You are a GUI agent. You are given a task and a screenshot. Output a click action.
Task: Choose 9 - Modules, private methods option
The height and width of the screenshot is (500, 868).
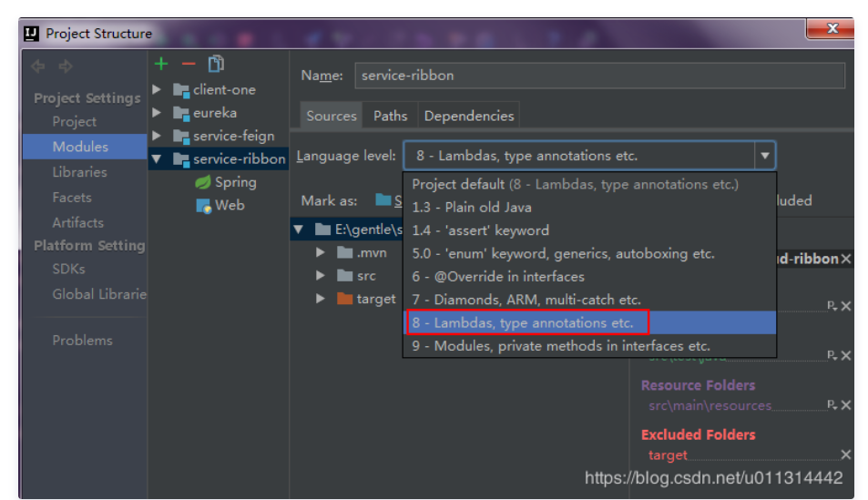click(589, 346)
